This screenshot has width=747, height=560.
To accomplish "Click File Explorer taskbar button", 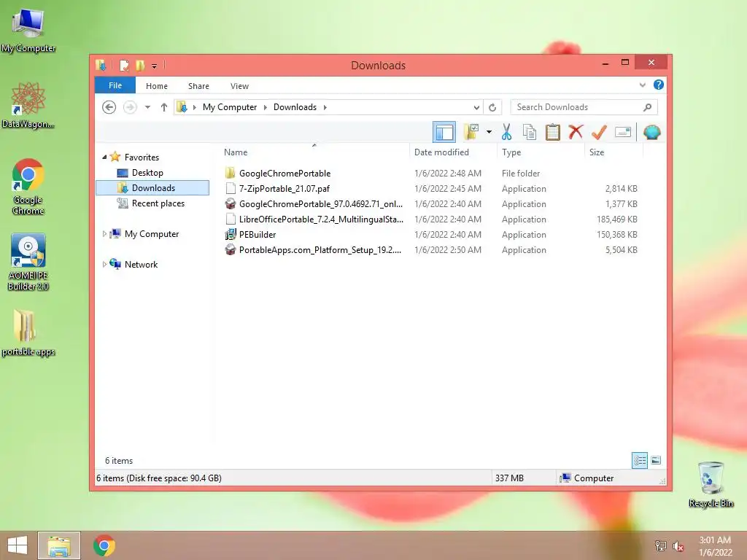I will point(59,545).
